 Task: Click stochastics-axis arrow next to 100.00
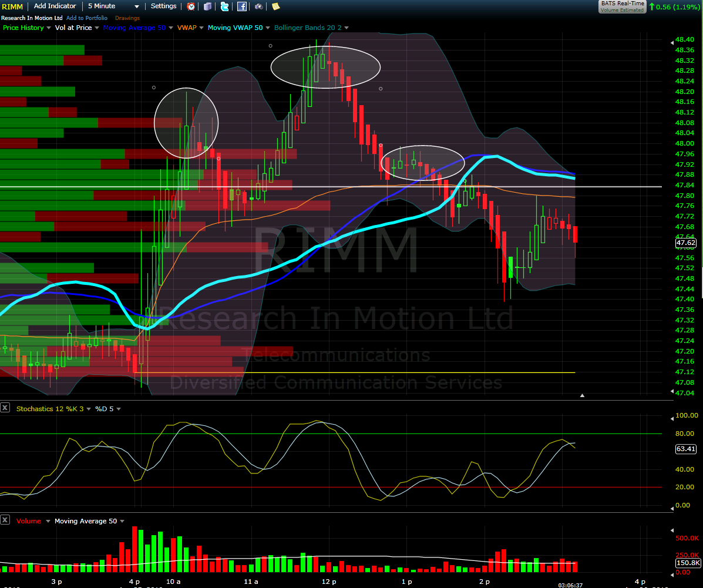672,418
